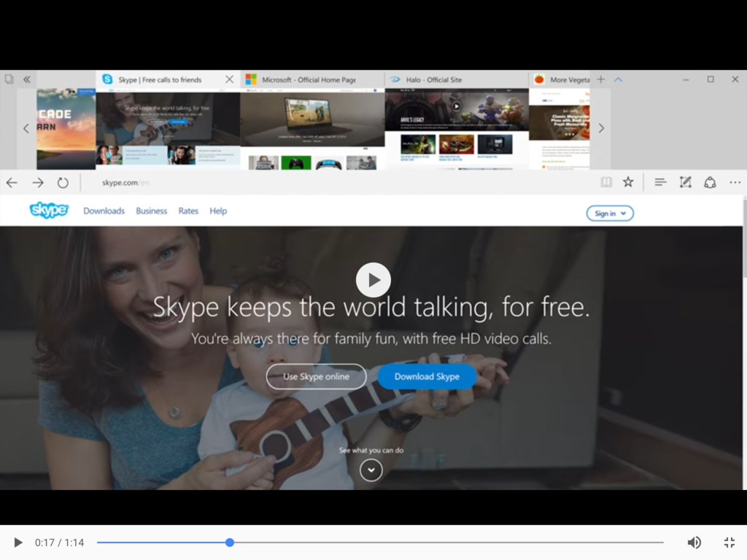Click the browser Forward arrow

pos(38,182)
